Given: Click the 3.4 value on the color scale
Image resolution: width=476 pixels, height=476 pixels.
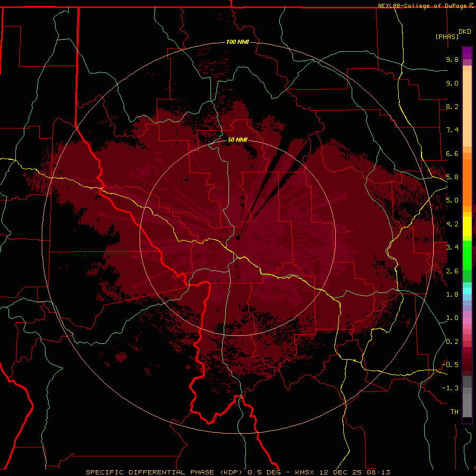Looking at the screenshot, I should pyautogui.click(x=452, y=248).
